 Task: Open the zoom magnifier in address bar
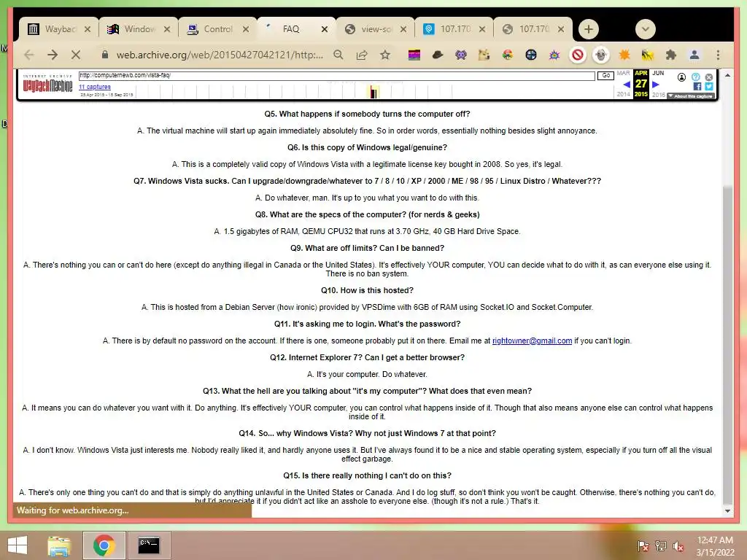(x=338, y=55)
